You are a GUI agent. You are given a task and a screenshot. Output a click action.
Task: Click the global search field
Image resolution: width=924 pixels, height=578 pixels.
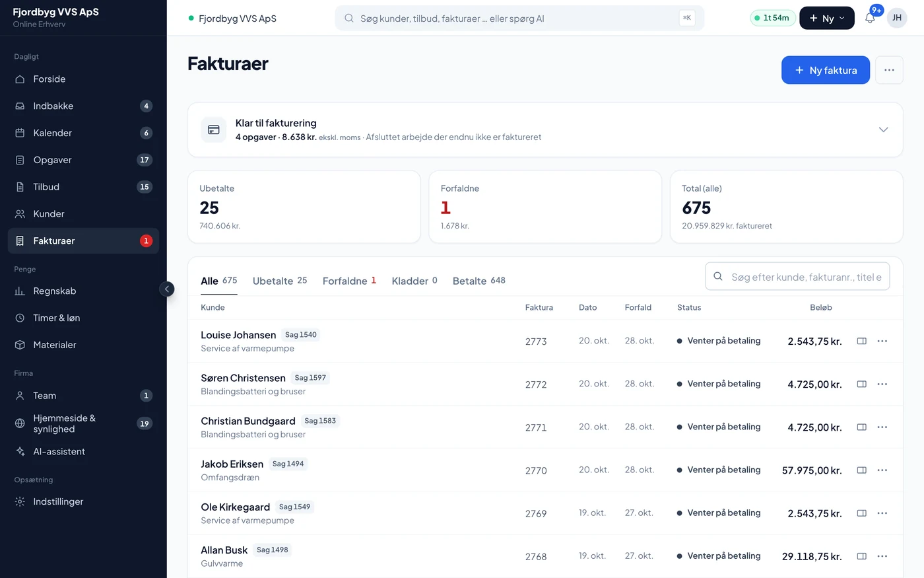click(519, 18)
